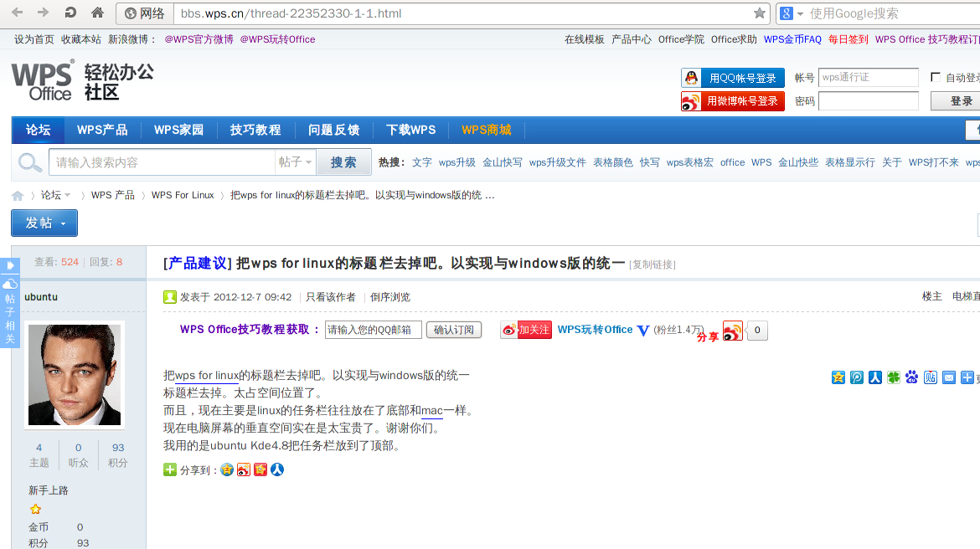Reload the page with the refresh icon
Image resolution: width=980 pixels, height=549 pixels.
click(70, 13)
